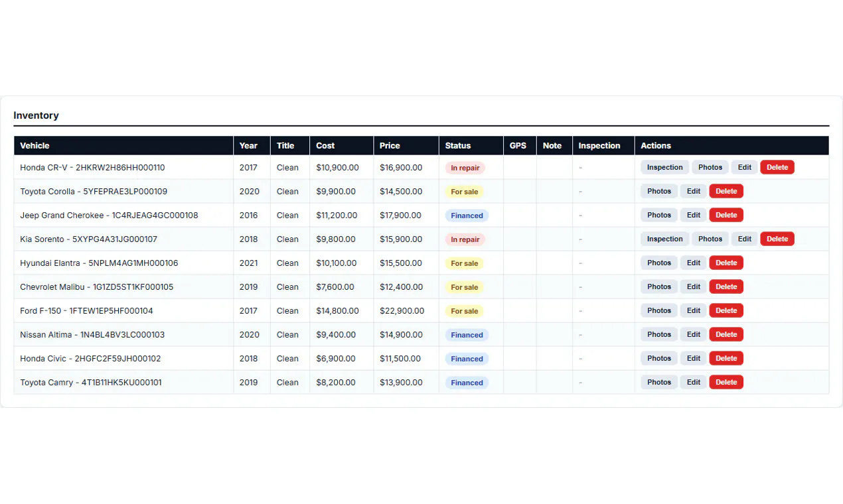Click the In repair badge for Honda CR-V
Screen dimensions: 843x504
tap(465, 168)
